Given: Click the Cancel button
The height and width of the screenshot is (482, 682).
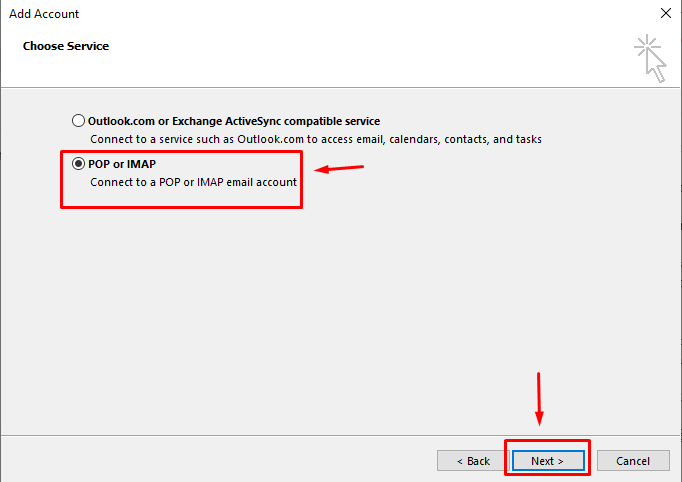Looking at the screenshot, I should (633, 461).
